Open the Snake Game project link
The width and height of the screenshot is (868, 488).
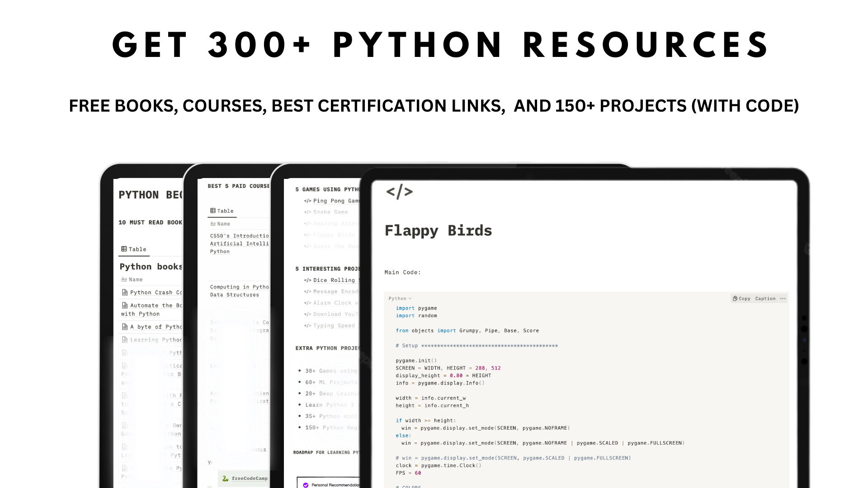[x=330, y=212]
